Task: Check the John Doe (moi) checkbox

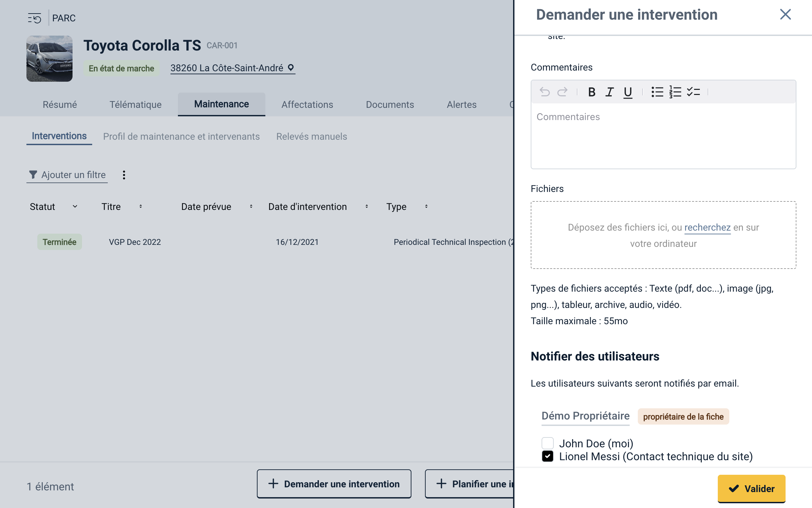Action: (x=547, y=443)
